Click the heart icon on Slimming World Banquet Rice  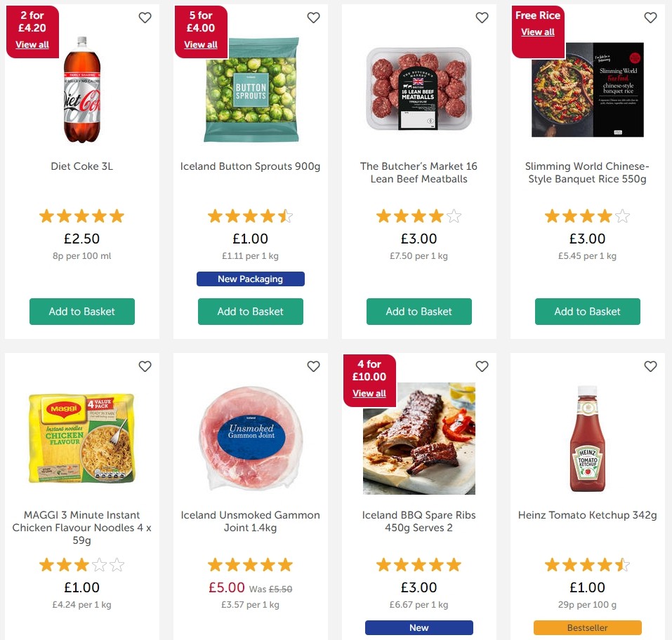[650, 18]
